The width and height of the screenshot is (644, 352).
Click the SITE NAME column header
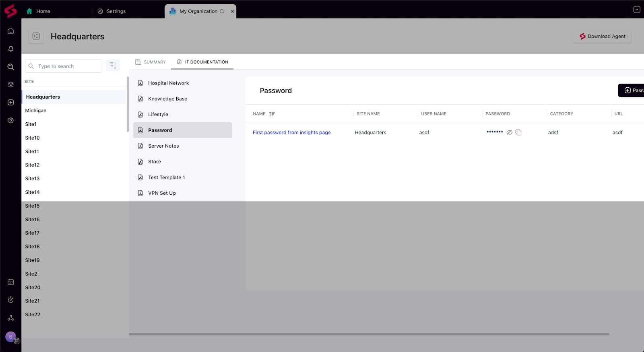pyautogui.click(x=368, y=114)
